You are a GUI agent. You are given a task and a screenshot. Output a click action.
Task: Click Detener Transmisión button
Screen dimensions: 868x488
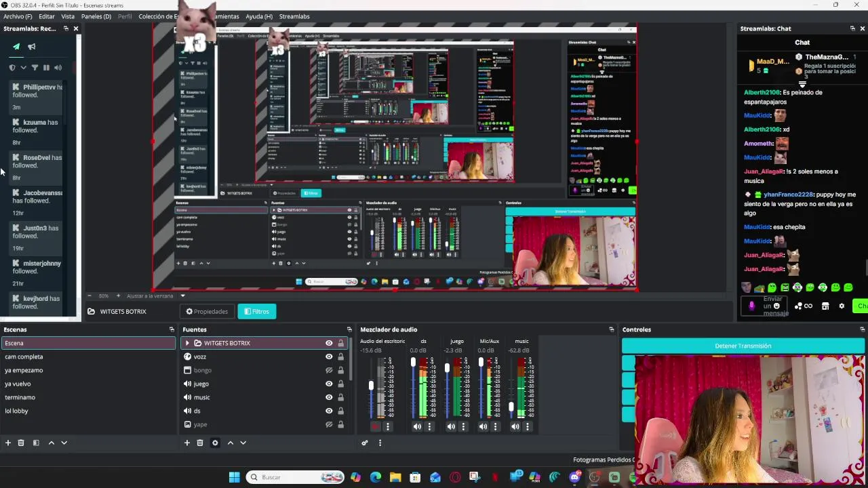[743, 346]
